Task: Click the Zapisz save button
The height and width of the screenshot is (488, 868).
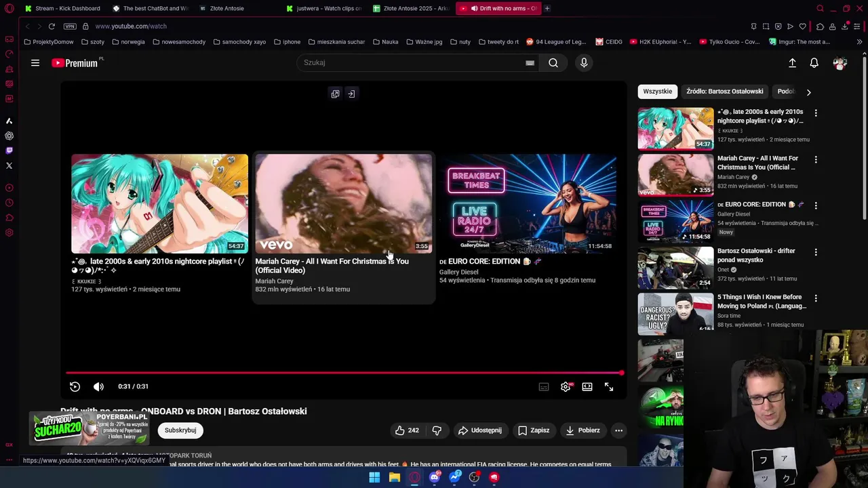Action: pyautogui.click(x=533, y=430)
